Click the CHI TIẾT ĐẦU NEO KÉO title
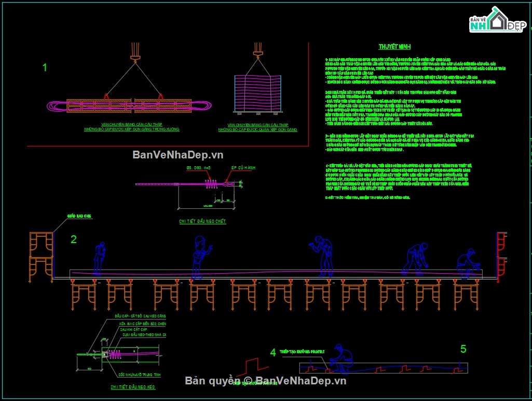The width and height of the screenshot is (532, 401). [133, 387]
